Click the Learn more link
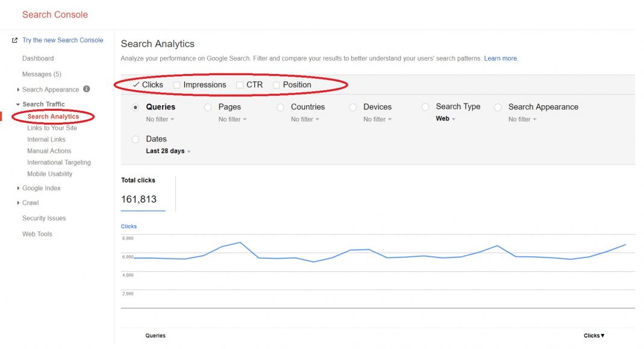The image size is (644, 349). coord(500,58)
